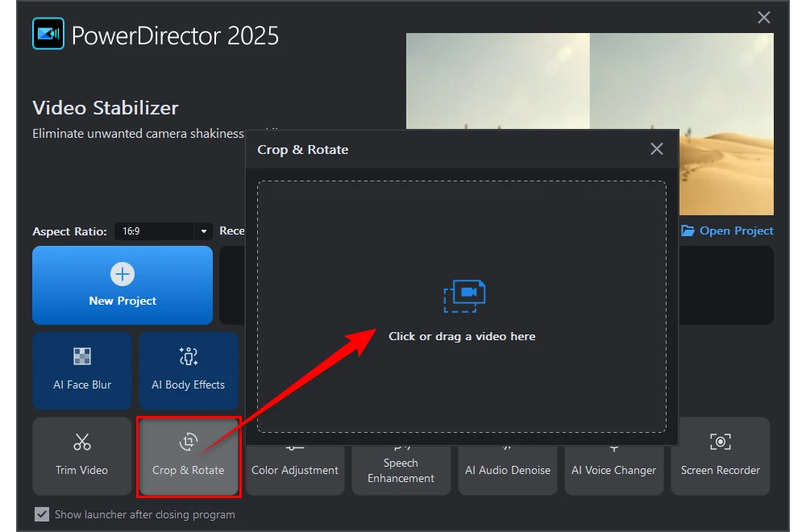
Task: Click the Open Project link
Action: point(736,231)
